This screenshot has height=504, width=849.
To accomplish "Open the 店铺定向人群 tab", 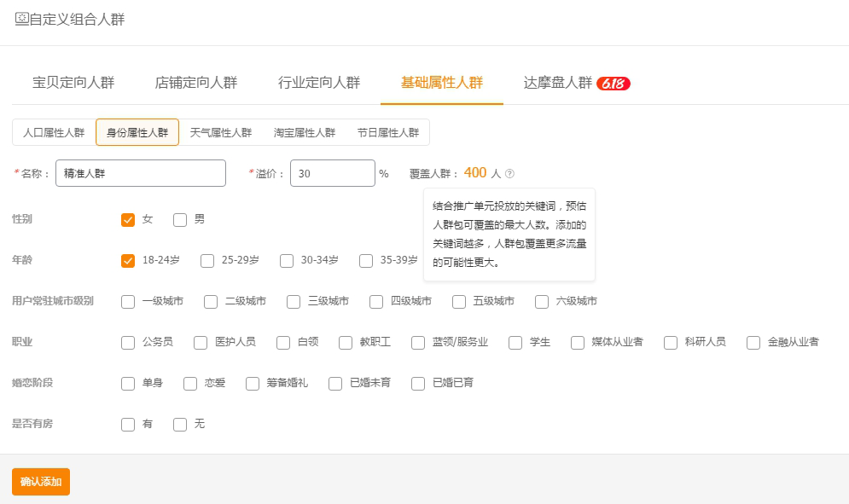I will pos(196,83).
